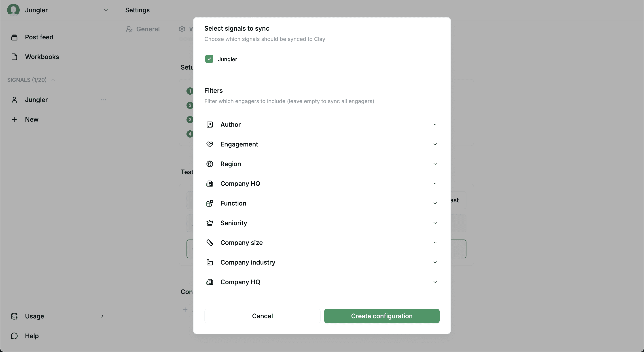Uncheck the Jungler signal sync checkbox
644x352 pixels.
pyautogui.click(x=209, y=59)
